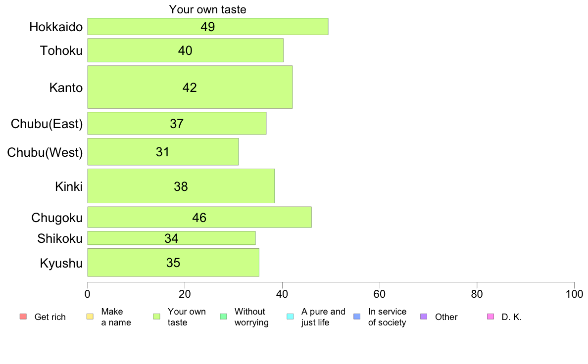Select the Kanto bar showing 42
The height and width of the screenshot is (364, 588).
(x=190, y=88)
